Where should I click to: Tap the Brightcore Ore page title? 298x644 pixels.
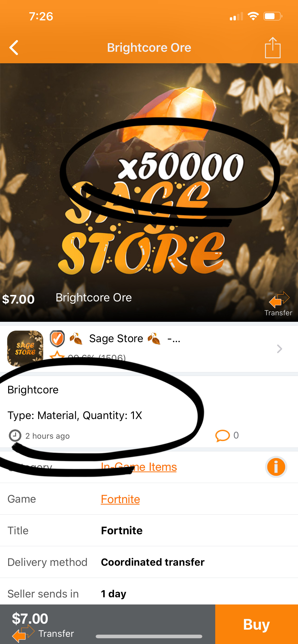pyautogui.click(x=149, y=47)
